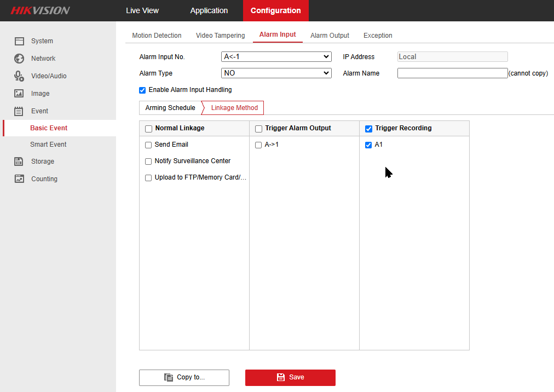Uncheck the A1 trigger recording channel
The image size is (554, 392).
click(x=368, y=145)
